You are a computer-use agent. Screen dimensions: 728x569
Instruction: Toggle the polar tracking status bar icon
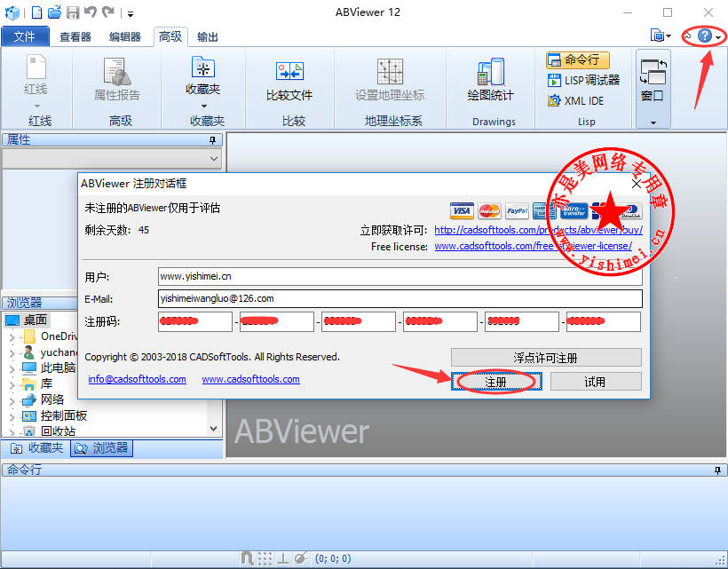tap(301, 558)
